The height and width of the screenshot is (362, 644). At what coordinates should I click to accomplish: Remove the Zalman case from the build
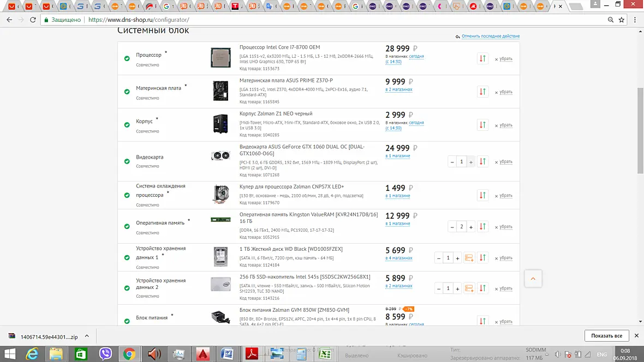point(504,125)
